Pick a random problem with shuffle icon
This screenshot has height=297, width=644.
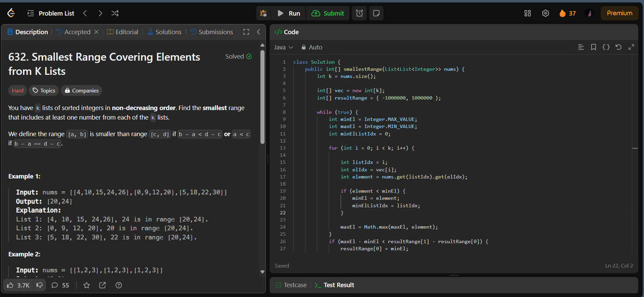(x=115, y=13)
